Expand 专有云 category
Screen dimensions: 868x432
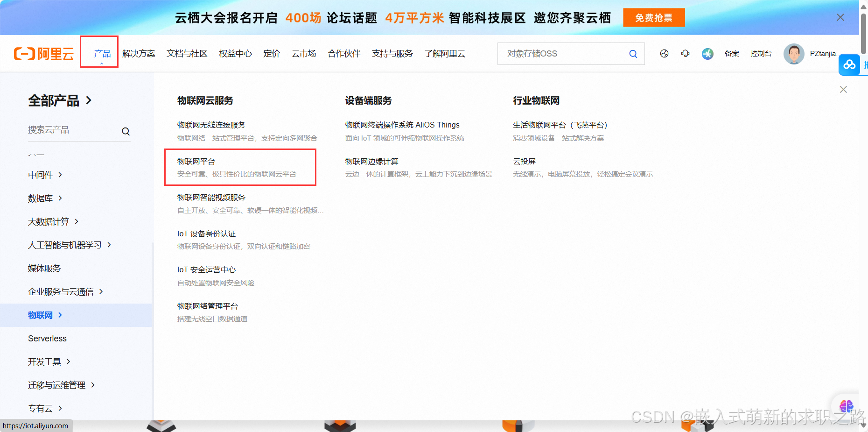click(x=45, y=409)
